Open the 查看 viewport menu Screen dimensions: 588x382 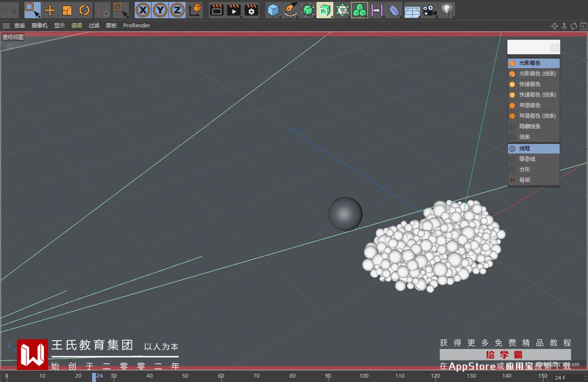point(20,26)
